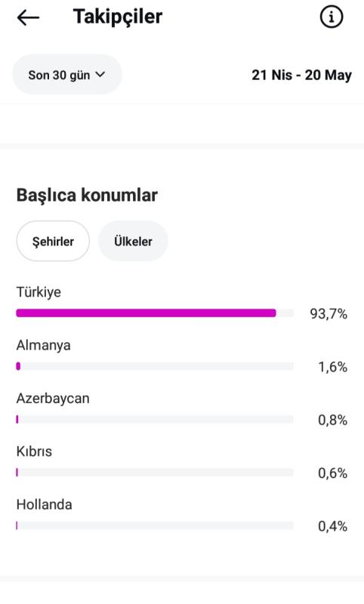Click the Kıbrıs location bar
The width and height of the screenshot is (364, 604).
(155, 473)
